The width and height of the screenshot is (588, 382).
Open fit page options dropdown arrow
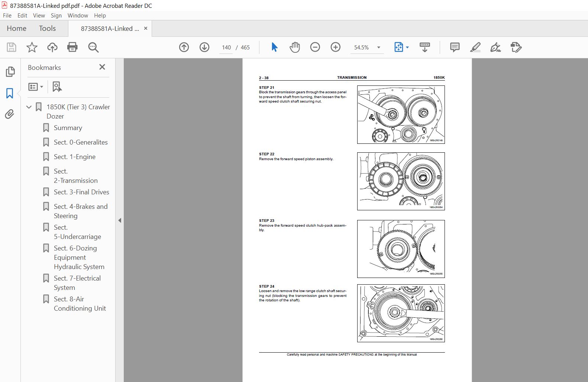pos(407,47)
